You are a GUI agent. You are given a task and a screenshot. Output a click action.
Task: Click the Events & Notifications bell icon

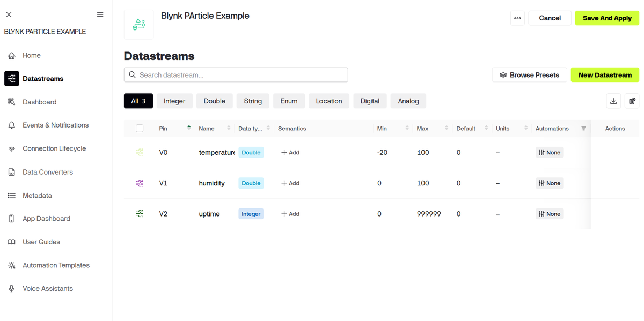coord(12,125)
